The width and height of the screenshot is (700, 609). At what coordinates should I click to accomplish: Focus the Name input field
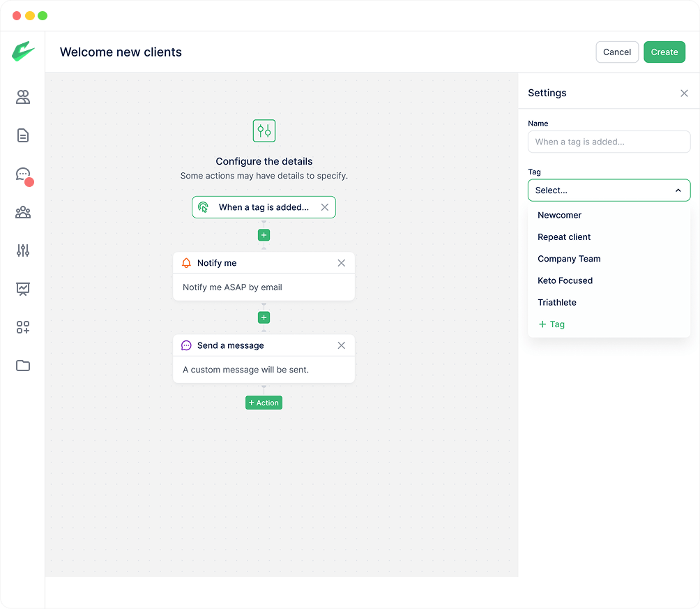[609, 142]
